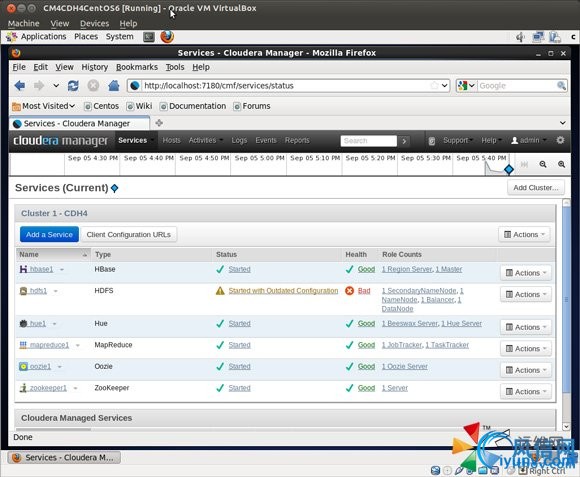
Task: Click the Cloudera Manager Search field
Action: [x=368, y=141]
